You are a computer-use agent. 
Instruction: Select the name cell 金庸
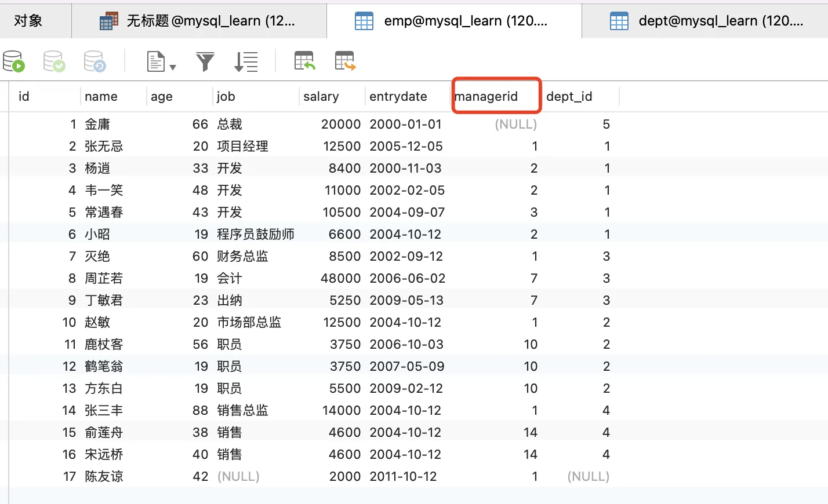(x=97, y=124)
